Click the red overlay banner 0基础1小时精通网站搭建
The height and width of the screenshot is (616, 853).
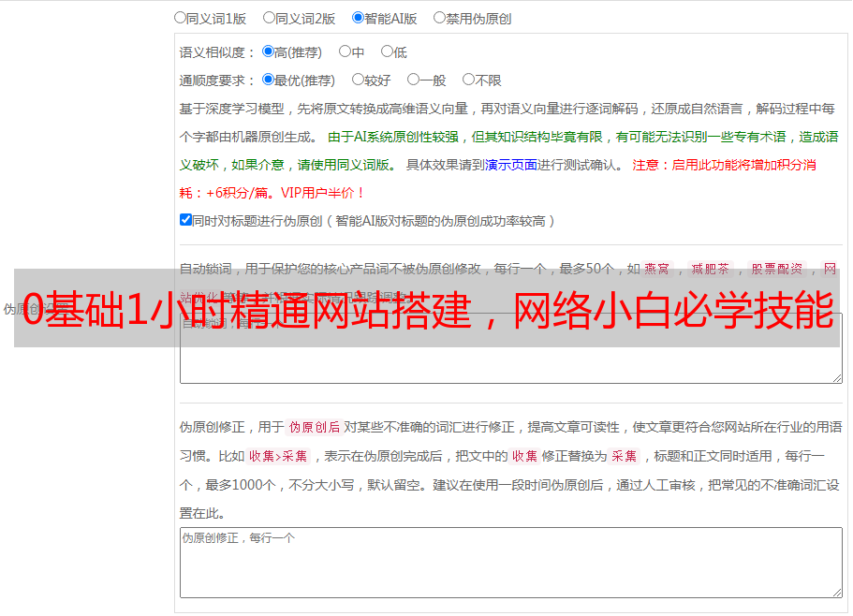(x=427, y=308)
